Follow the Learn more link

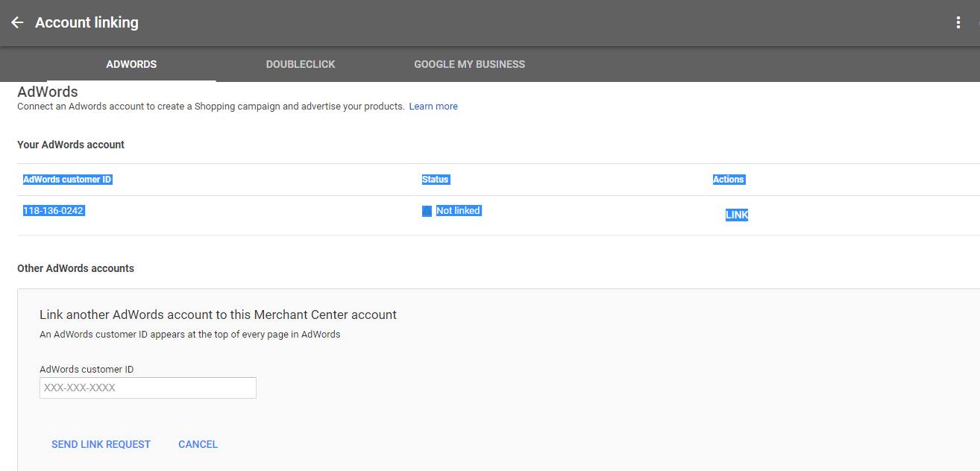433,107
